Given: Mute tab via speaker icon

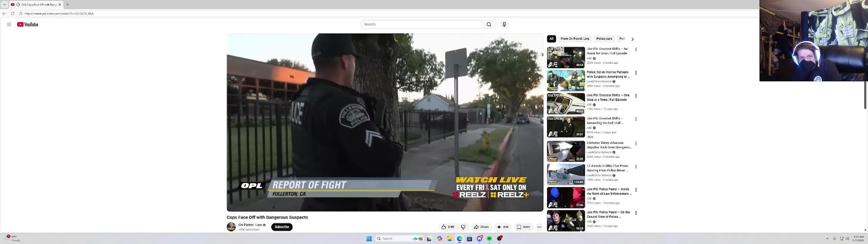Looking at the screenshot, I should (18, 4).
